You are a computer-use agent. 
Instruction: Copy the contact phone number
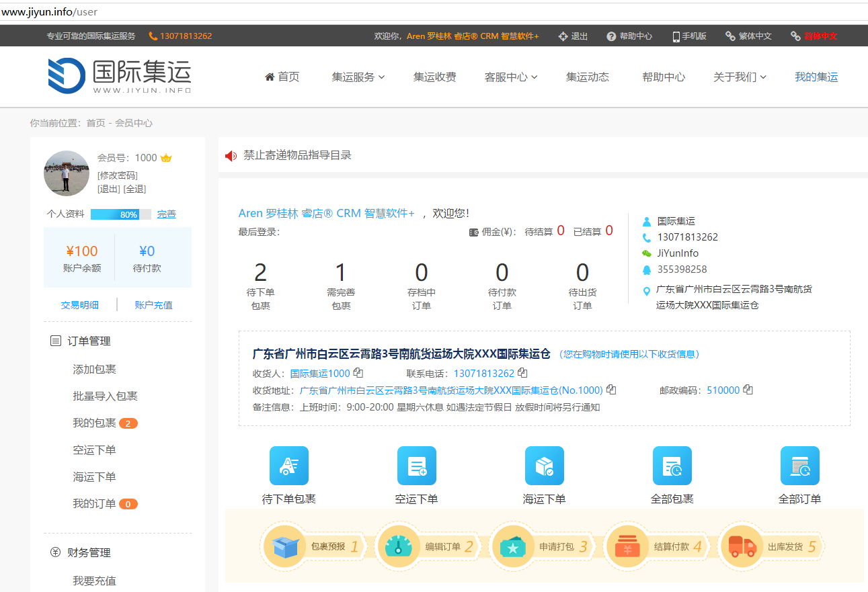tap(522, 373)
